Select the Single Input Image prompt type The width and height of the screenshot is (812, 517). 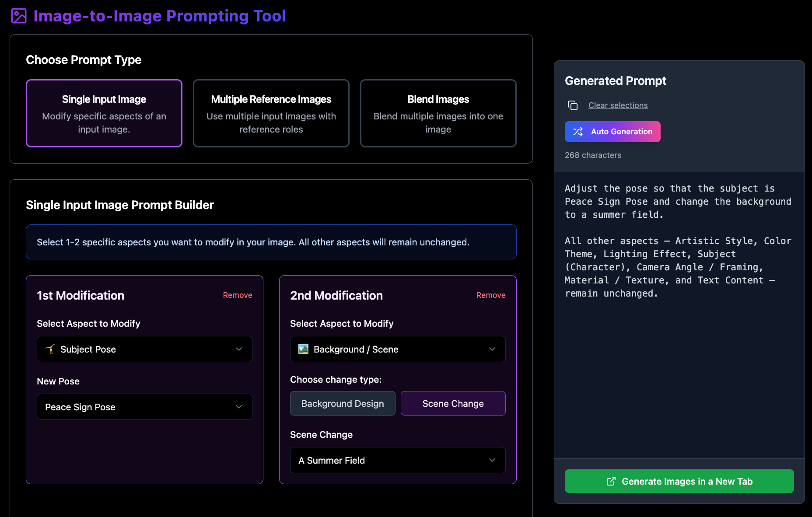[x=104, y=113]
